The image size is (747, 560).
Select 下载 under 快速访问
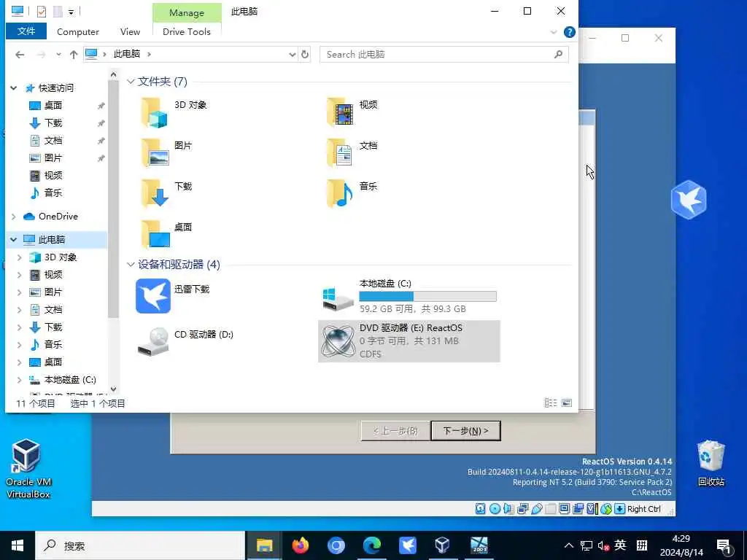coord(53,122)
